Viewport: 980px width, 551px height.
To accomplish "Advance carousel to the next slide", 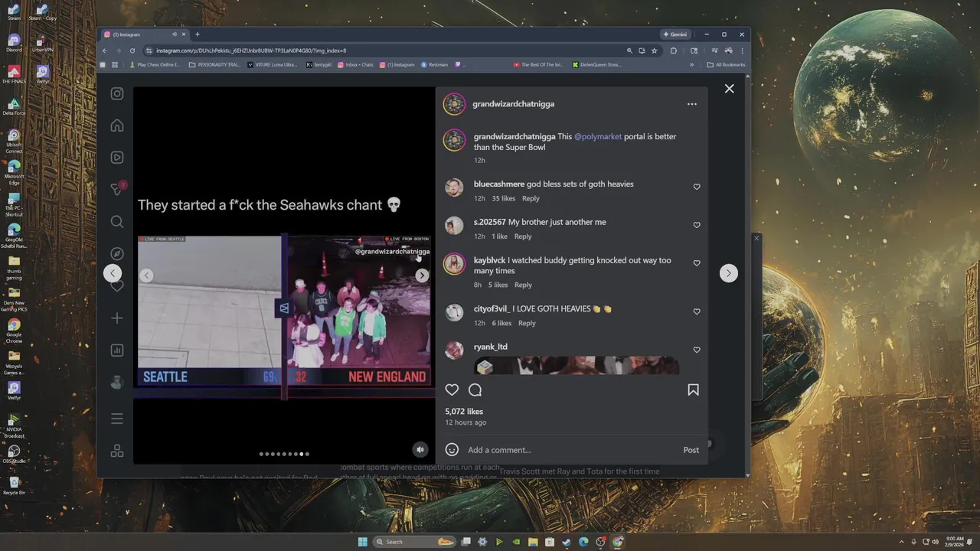I will click(422, 275).
